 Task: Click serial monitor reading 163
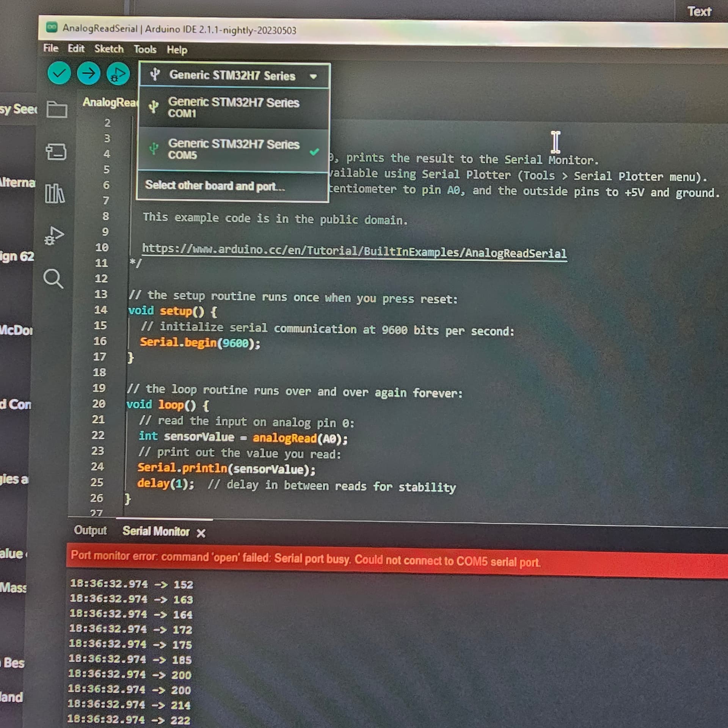point(183,599)
